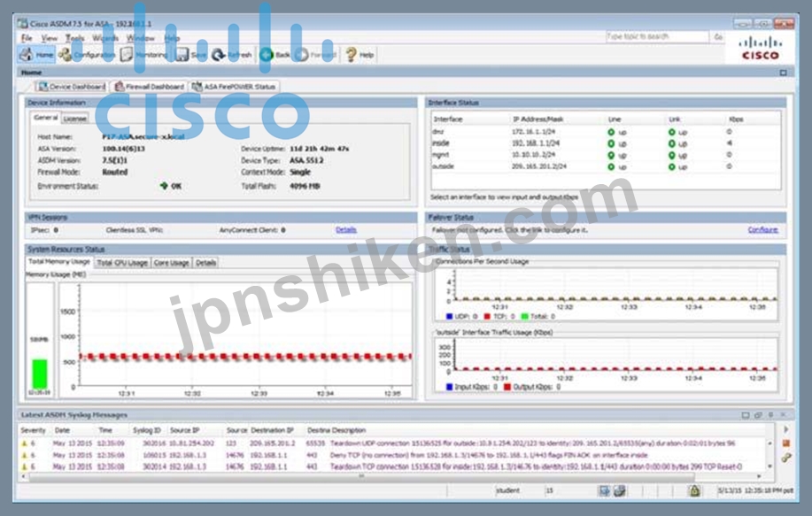Click the 'Routed' Firewall Mode value
Viewport: 812px width, 516px height.
click(115, 172)
